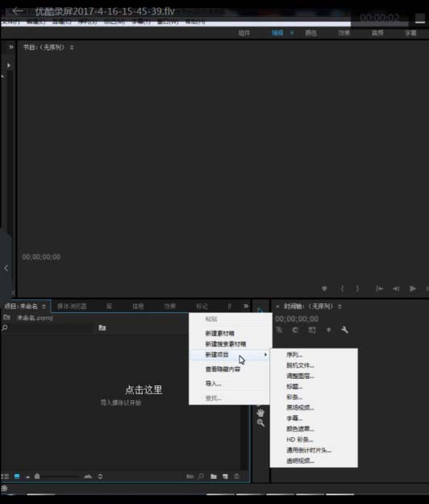
Task: Click the small play triangle in left strip
Action: (x=9, y=65)
